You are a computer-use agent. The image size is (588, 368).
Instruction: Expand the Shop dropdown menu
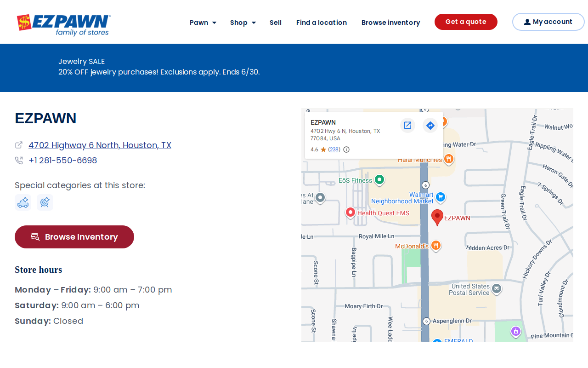point(243,23)
